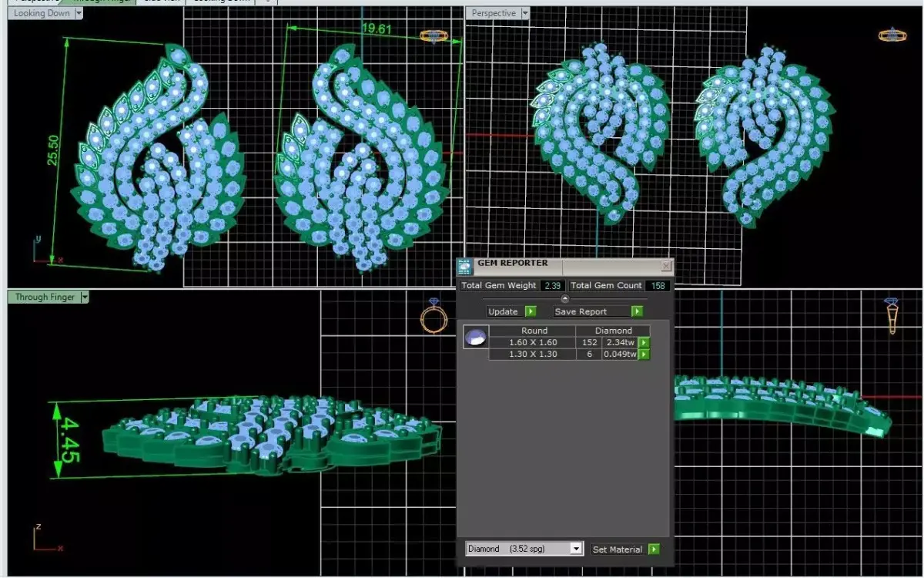Click the Gem Reporter panel icon
The height and width of the screenshot is (578, 924).
click(x=464, y=267)
